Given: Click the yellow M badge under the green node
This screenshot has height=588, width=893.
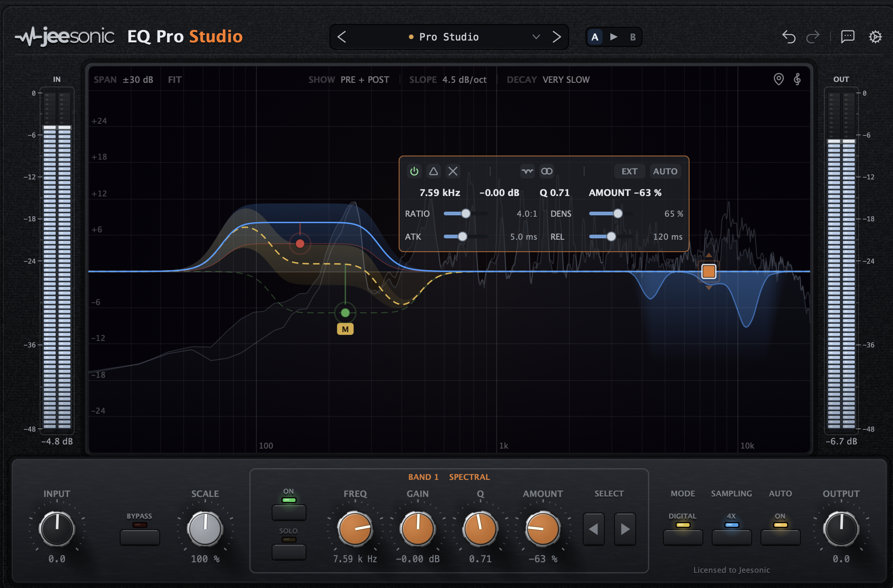Looking at the screenshot, I should [345, 329].
